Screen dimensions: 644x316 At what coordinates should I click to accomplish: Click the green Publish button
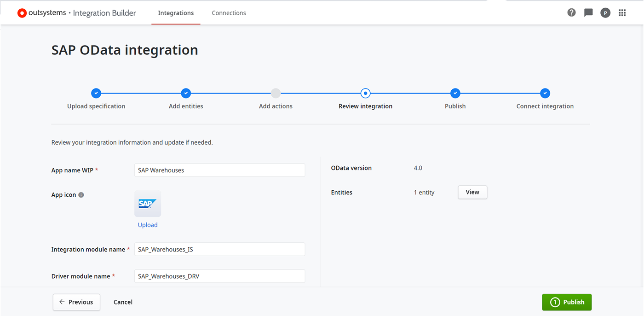pyautogui.click(x=567, y=302)
